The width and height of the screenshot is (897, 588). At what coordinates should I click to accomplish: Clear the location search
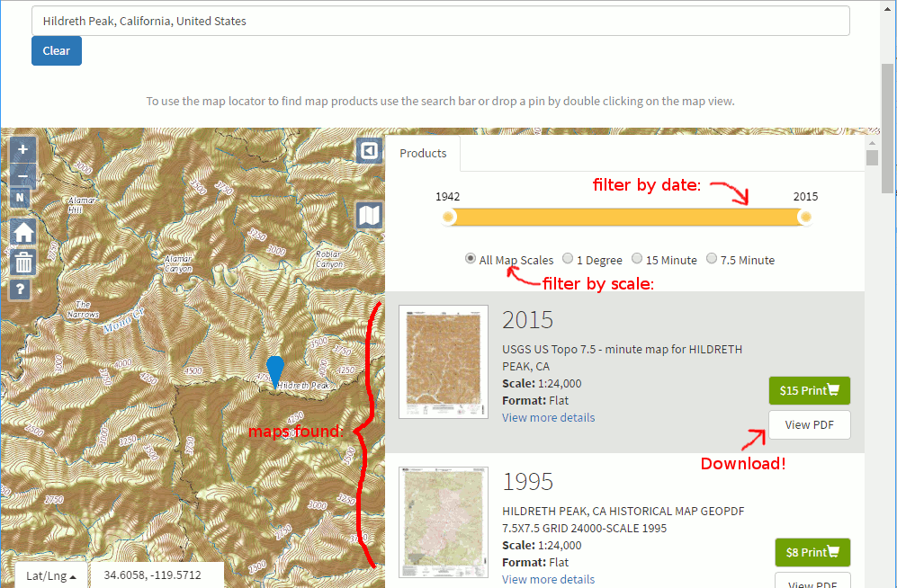coord(56,50)
